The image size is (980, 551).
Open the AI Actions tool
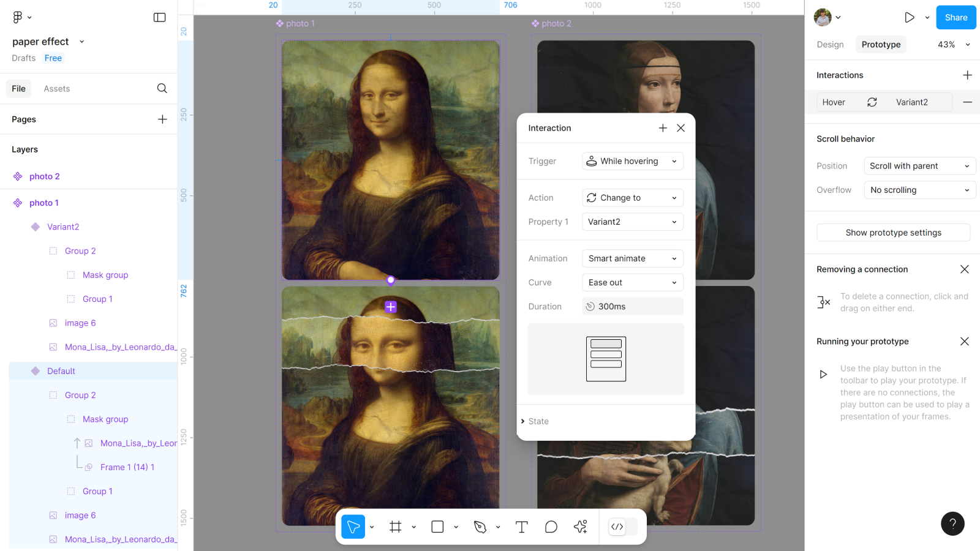580,527
